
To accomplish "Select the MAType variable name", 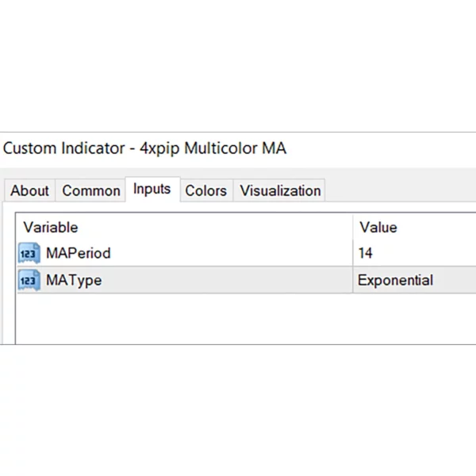I will 74,280.
